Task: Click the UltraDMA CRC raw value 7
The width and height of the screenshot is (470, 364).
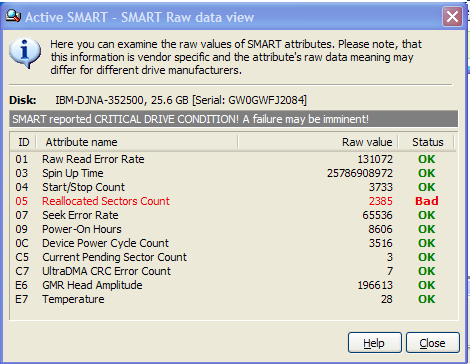Action: (390, 271)
